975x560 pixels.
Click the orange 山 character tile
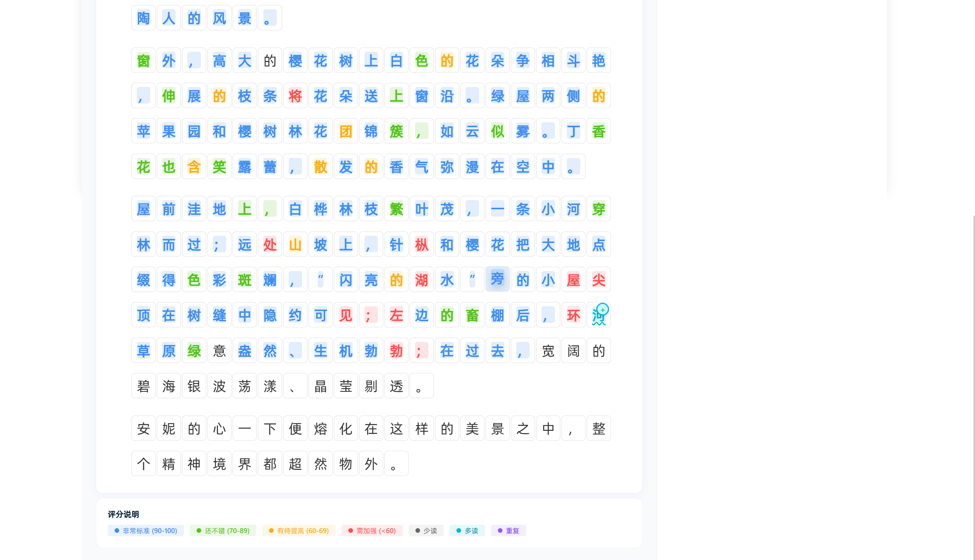pos(295,244)
